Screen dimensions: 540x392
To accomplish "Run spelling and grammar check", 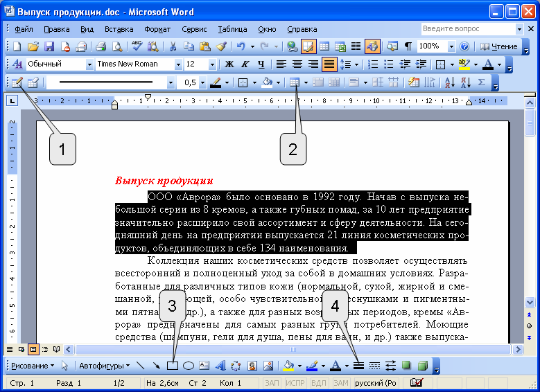I will [137, 46].
